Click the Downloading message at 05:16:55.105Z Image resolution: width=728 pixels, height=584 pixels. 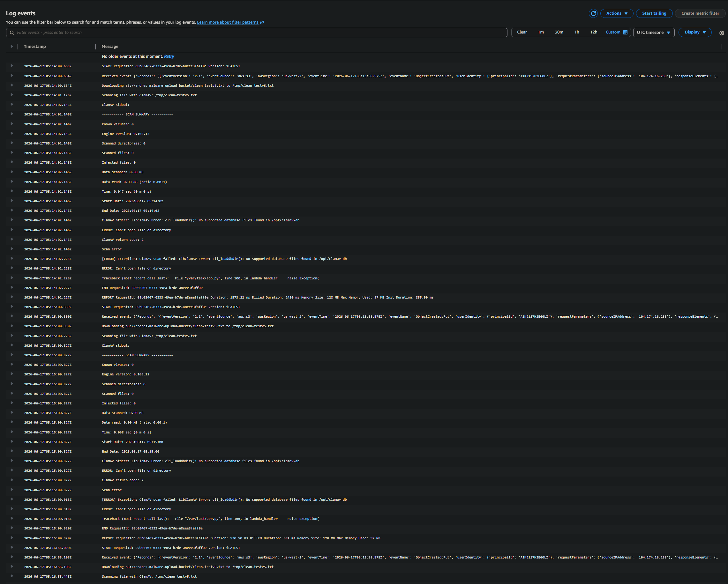(188, 567)
